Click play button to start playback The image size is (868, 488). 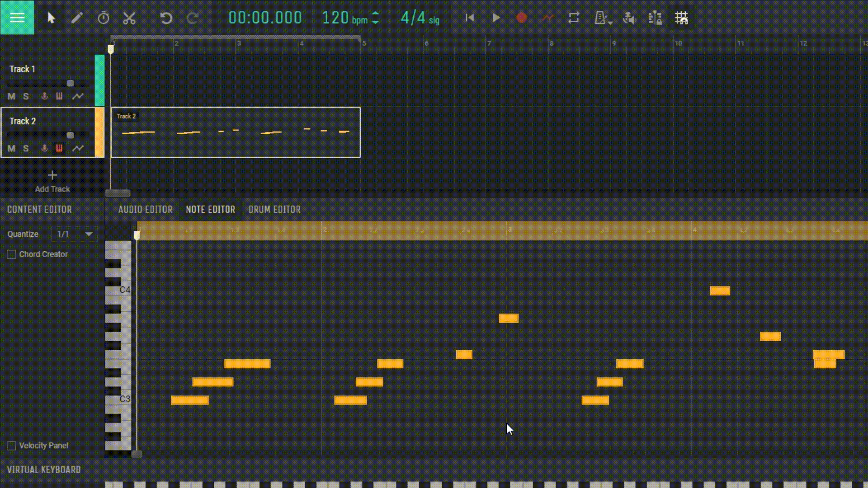point(496,18)
